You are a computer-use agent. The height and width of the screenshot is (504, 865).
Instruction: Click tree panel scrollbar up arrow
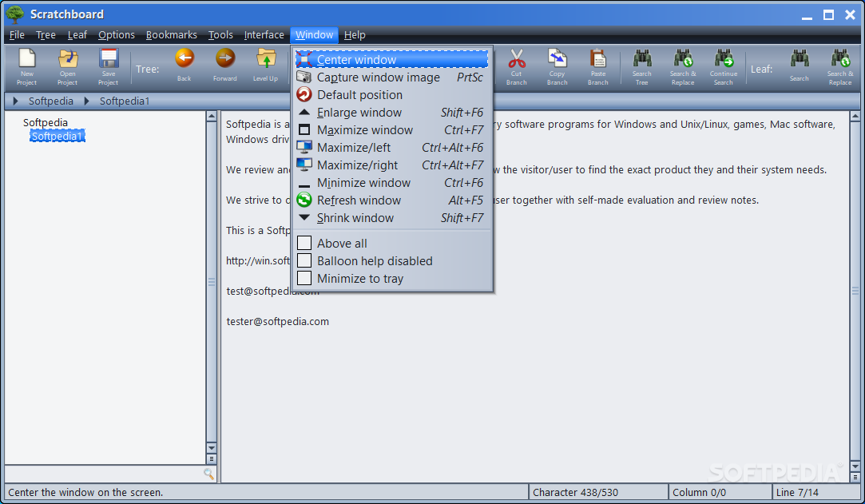coord(212,117)
